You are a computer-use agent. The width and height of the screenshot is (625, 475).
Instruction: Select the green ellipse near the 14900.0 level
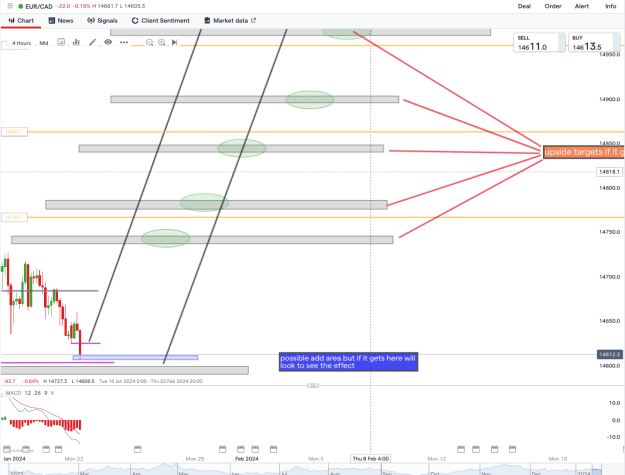pos(310,100)
